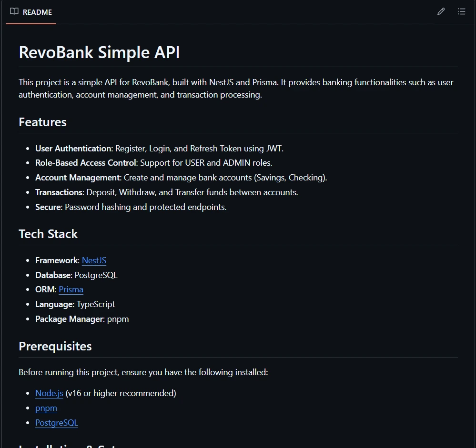The height and width of the screenshot is (448, 476).
Task: Open the NestJS framework link
Action: (x=93, y=260)
